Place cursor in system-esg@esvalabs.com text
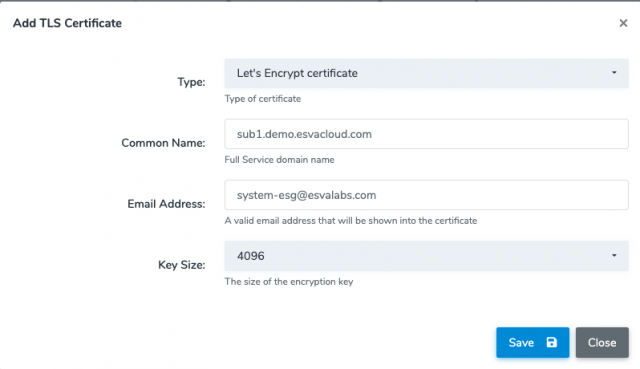 306,195
